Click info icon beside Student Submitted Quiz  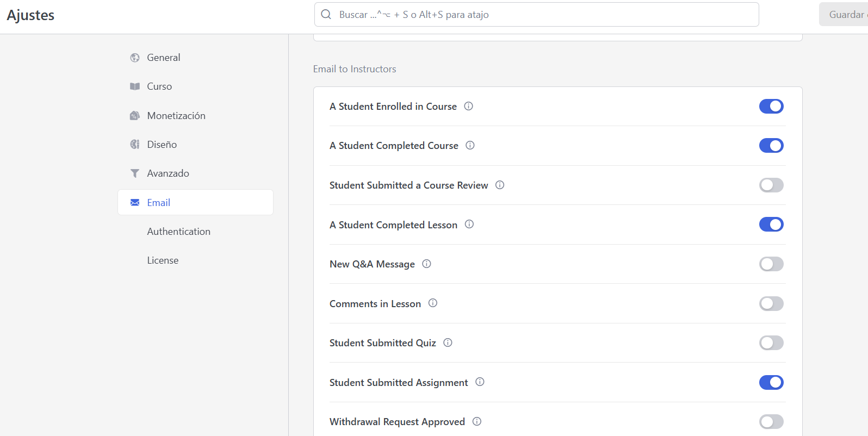[x=448, y=343]
